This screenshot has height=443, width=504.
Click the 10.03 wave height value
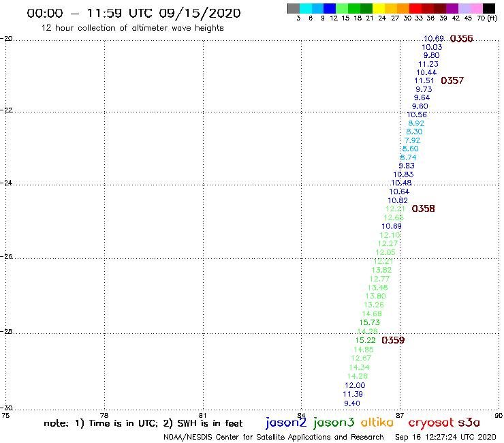pos(432,47)
